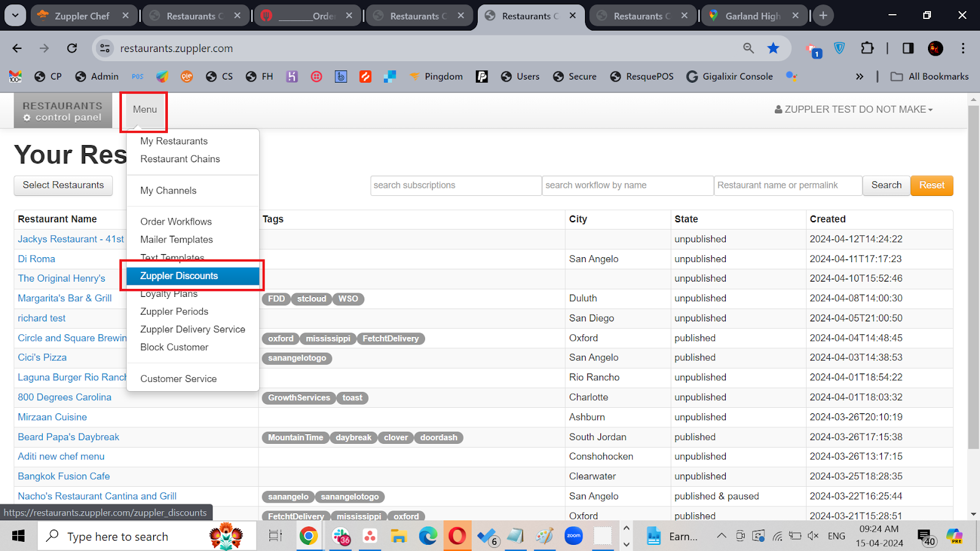The height and width of the screenshot is (551, 980).
Task: Click the Select Restaurants button
Action: tap(63, 186)
